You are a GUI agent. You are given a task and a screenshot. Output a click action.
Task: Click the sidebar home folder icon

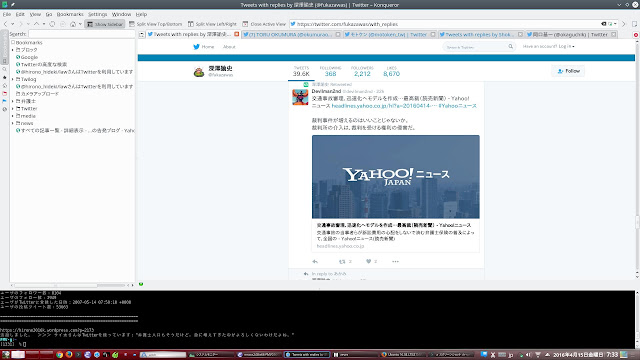(x=4, y=85)
